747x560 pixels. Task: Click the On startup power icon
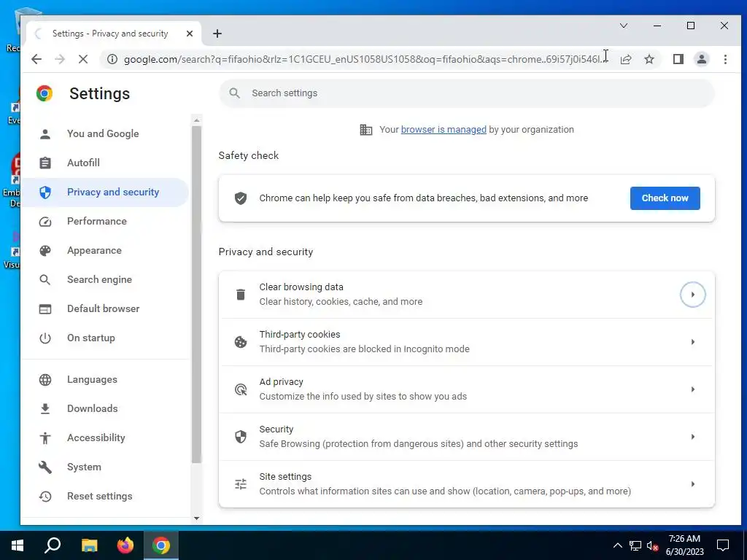[45, 338]
